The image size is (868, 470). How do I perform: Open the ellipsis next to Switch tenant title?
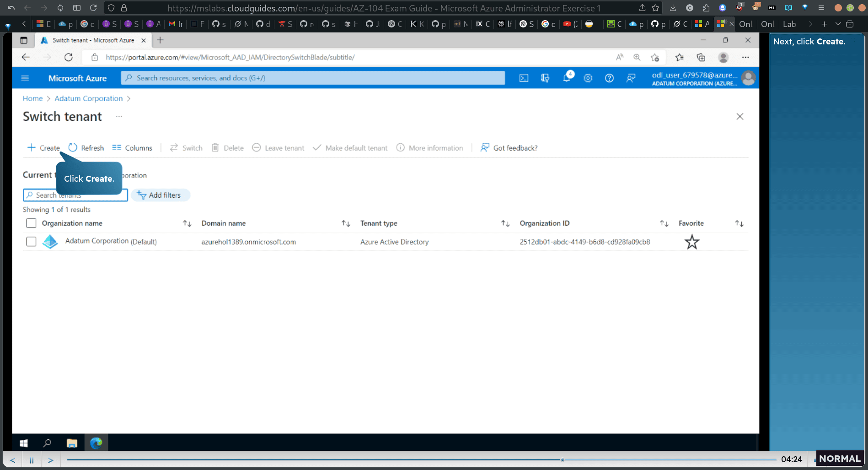pos(119,116)
